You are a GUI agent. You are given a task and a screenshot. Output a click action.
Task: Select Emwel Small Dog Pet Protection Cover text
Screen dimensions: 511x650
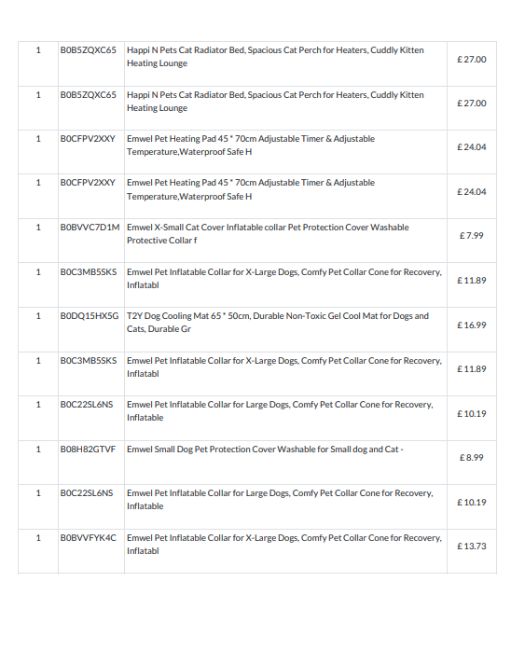point(265,449)
